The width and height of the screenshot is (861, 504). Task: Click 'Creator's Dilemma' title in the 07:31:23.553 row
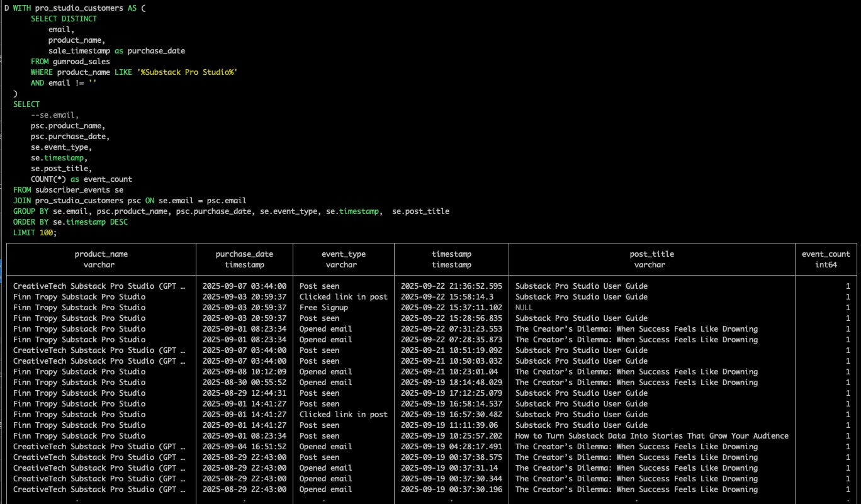coord(636,329)
